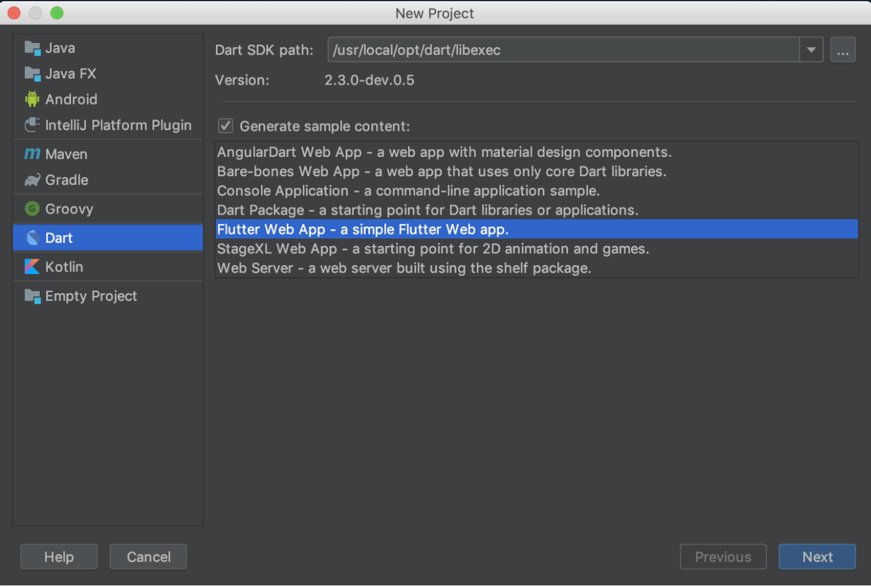Click the Help button
Image resolution: width=871 pixels, height=588 pixels.
pyautogui.click(x=59, y=557)
